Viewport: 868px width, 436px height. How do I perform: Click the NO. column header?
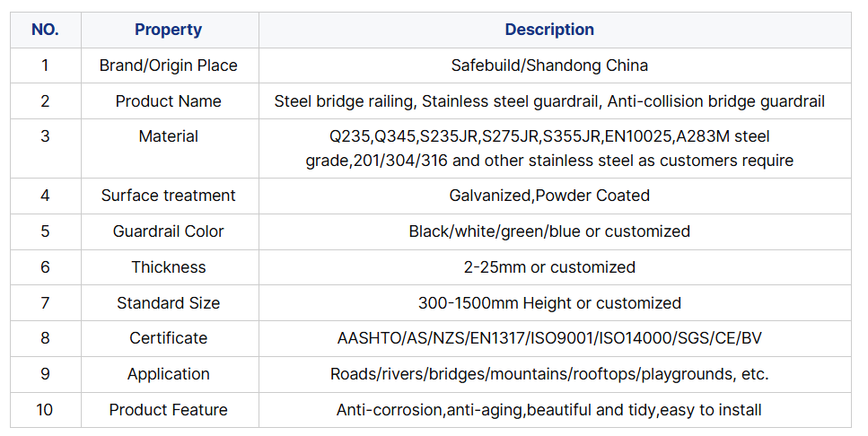coord(45,30)
